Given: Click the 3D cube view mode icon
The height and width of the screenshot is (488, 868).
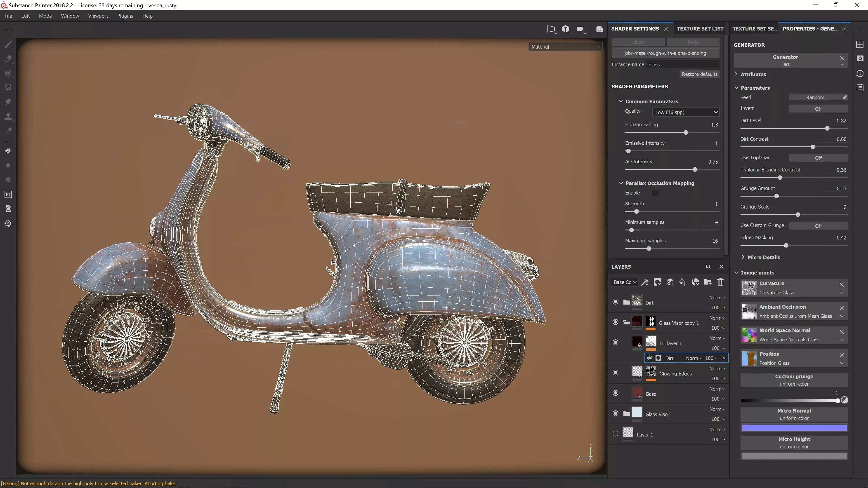Looking at the screenshot, I should pyautogui.click(x=565, y=29).
